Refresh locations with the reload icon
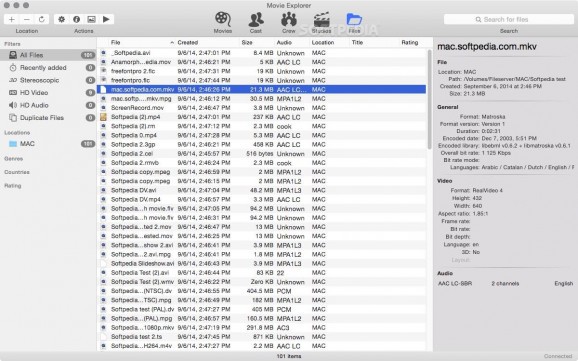578x361 pixels. click(42, 19)
